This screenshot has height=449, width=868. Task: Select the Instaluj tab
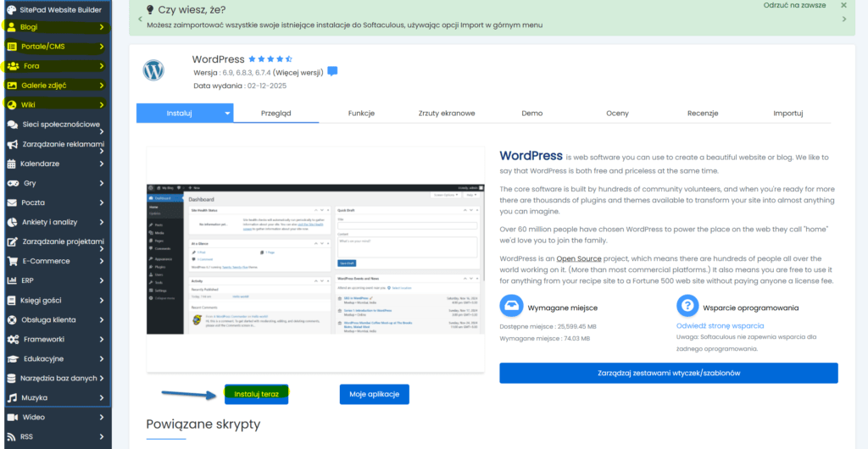click(179, 114)
